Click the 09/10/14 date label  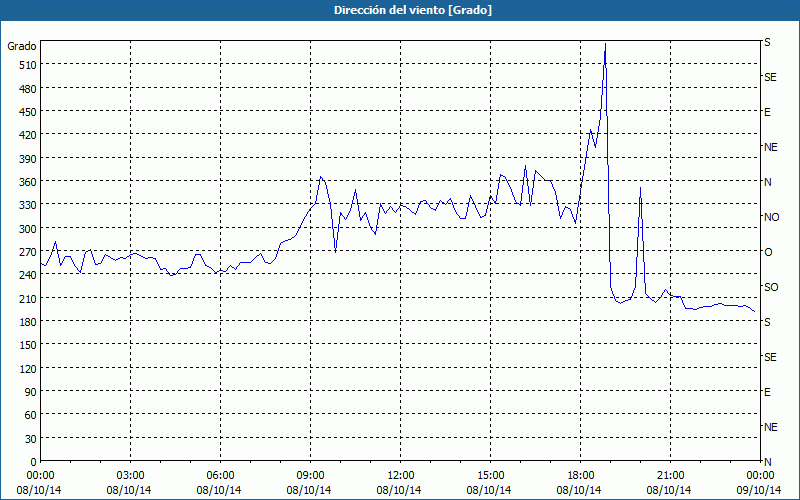pyautogui.click(x=759, y=490)
